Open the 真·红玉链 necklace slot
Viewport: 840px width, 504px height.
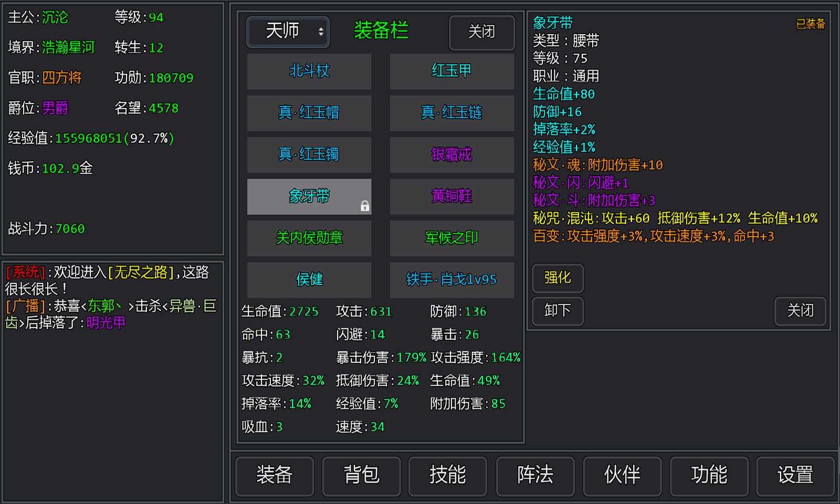coord(451,113)
